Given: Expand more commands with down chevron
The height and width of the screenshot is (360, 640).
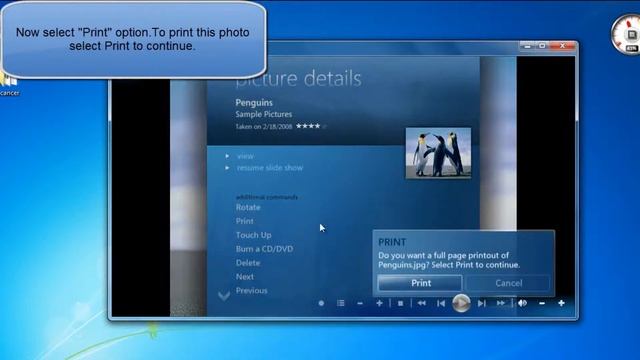Looking at the screenshot, I should click(x=224, y=296).
